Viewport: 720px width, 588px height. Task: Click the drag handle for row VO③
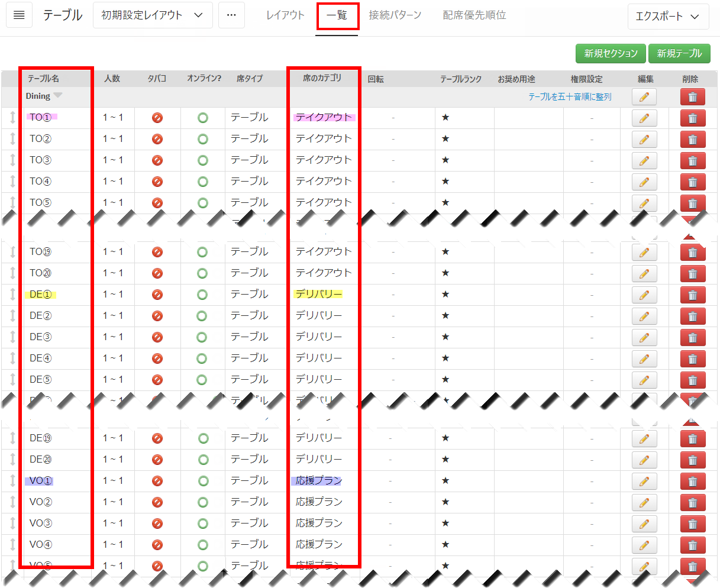(12, 523)
